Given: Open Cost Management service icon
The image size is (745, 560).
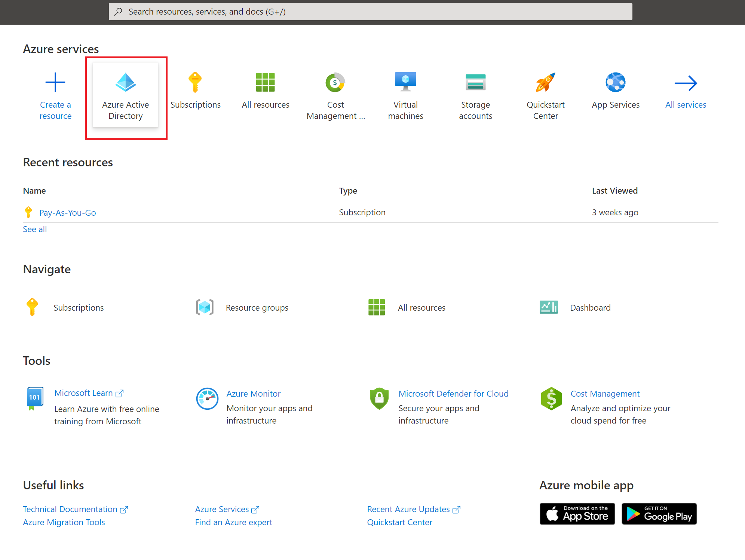Looking at the screenshot, I should tap(335, 82).
